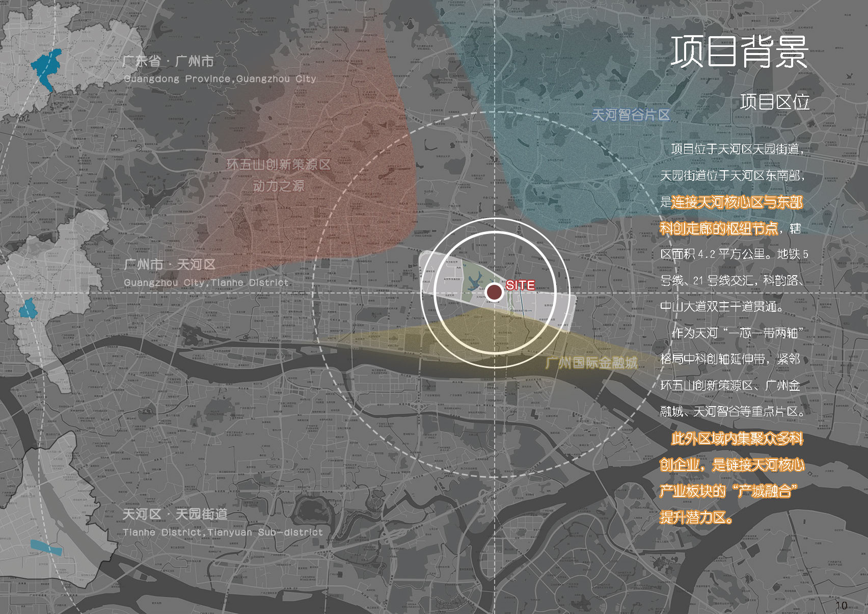The width and height of the screenshot is (868, 614).
Task: Select the caption Guangzhou City,Tianhe District
Action: click(206, 282)
